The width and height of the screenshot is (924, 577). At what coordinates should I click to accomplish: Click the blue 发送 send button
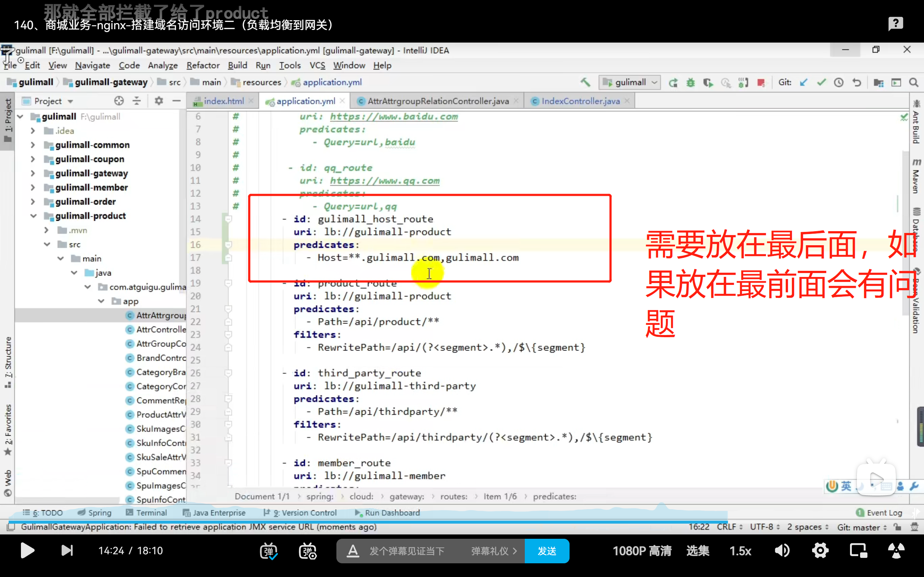point(546,551)
